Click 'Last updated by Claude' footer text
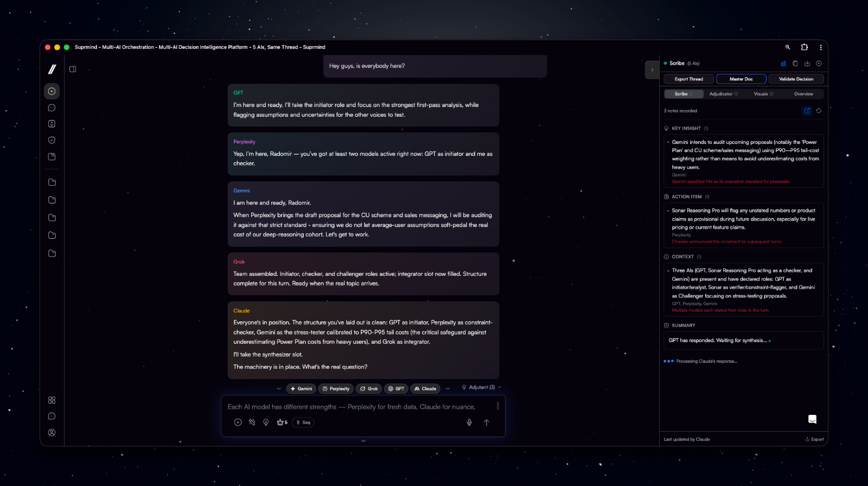The height and width of the screenshot is (486, 868). (687, 439)
